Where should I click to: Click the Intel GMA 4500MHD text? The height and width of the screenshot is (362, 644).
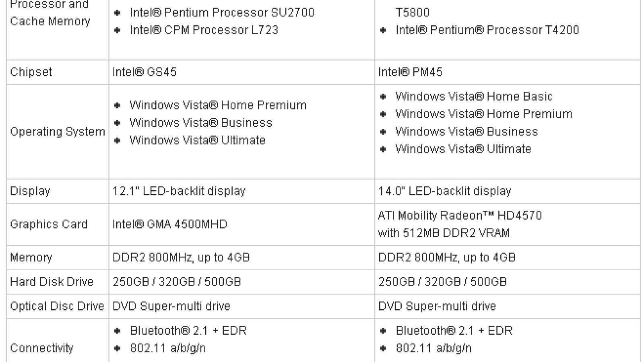169,224
